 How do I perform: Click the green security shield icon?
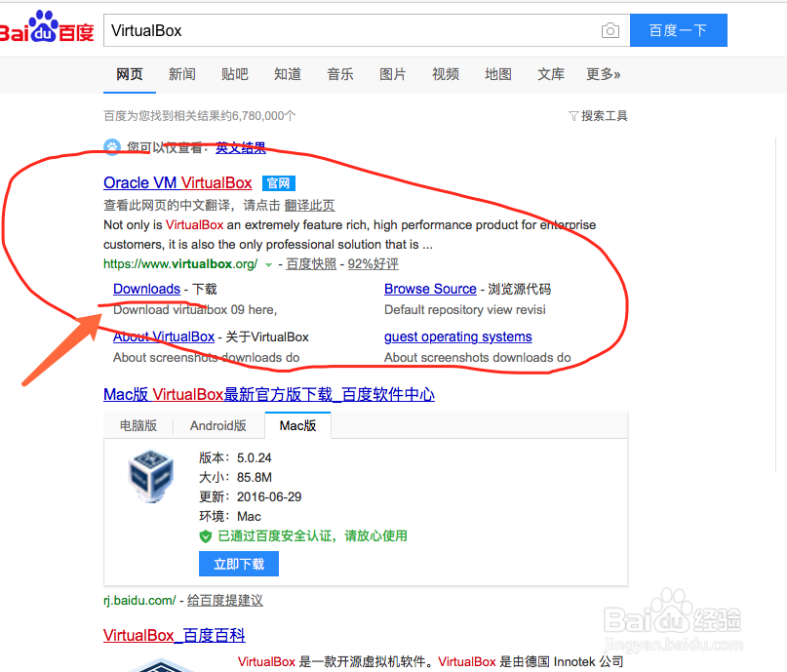(x=205, y=536)
